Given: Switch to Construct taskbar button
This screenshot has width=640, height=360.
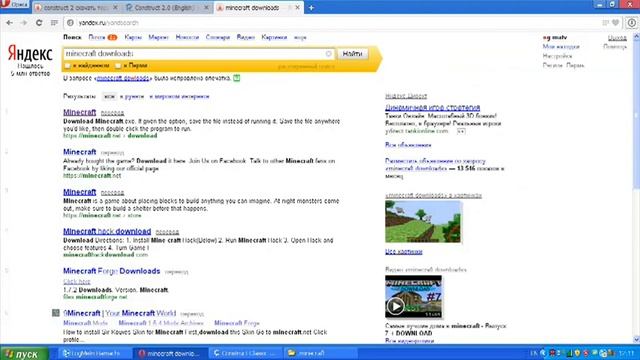Looking at the screenshot, I should 246,353.
